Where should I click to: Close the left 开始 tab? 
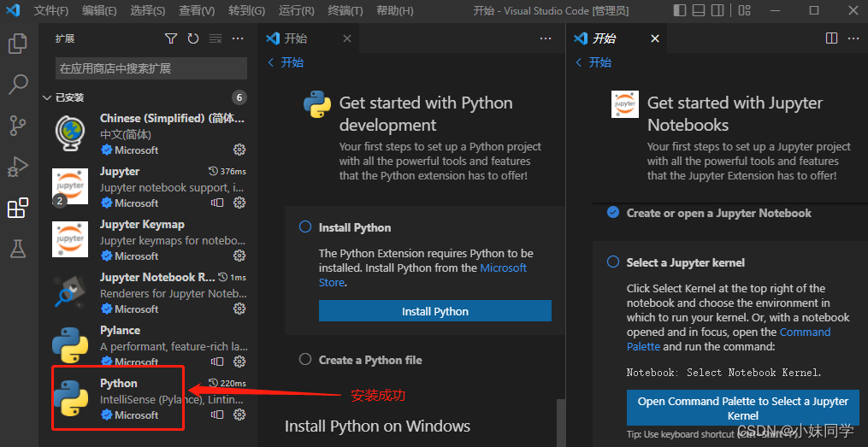(x=347, y=38)
